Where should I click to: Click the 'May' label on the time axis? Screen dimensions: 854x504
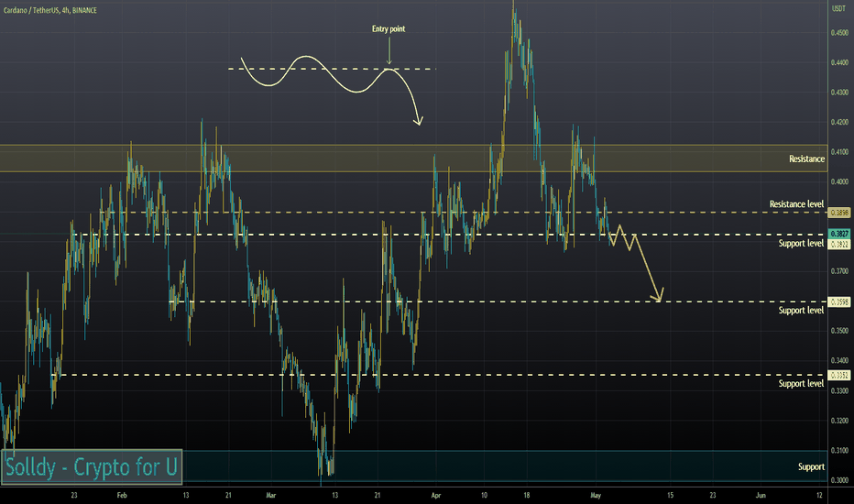pyautogui.click(x=596, y=495)
